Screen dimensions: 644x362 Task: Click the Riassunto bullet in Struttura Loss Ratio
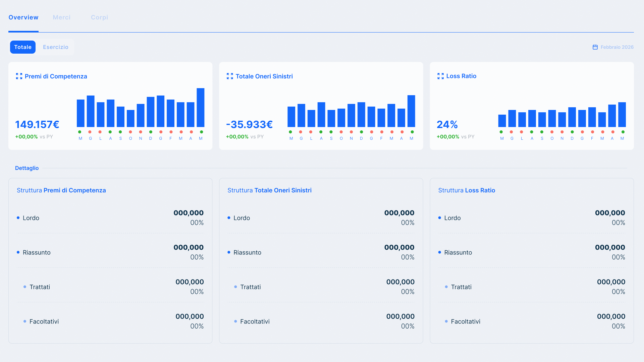point(439,252)
